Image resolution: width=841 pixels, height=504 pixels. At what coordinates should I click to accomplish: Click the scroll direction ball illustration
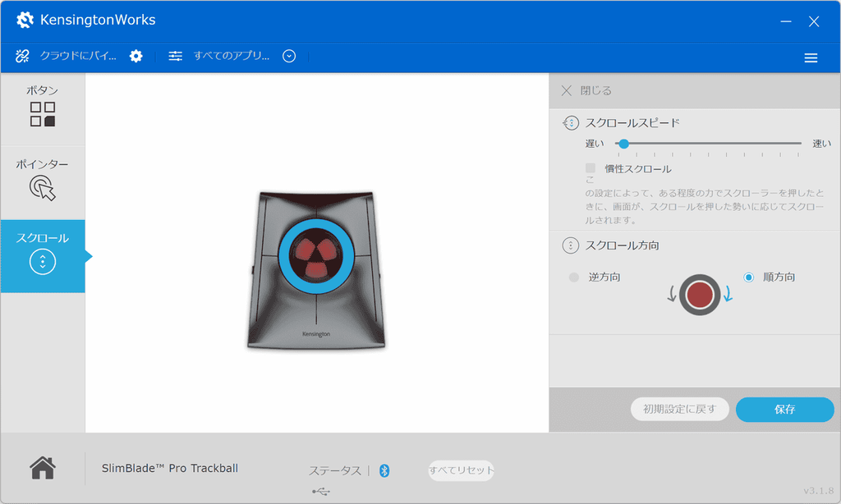click(700, 295)
